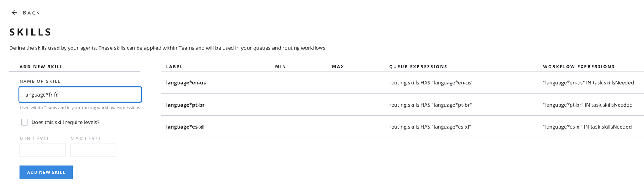Viewport: 644px width, 189px height.
Task: Click the Workflow Expressions column header
Action: (x=579, y=66)
